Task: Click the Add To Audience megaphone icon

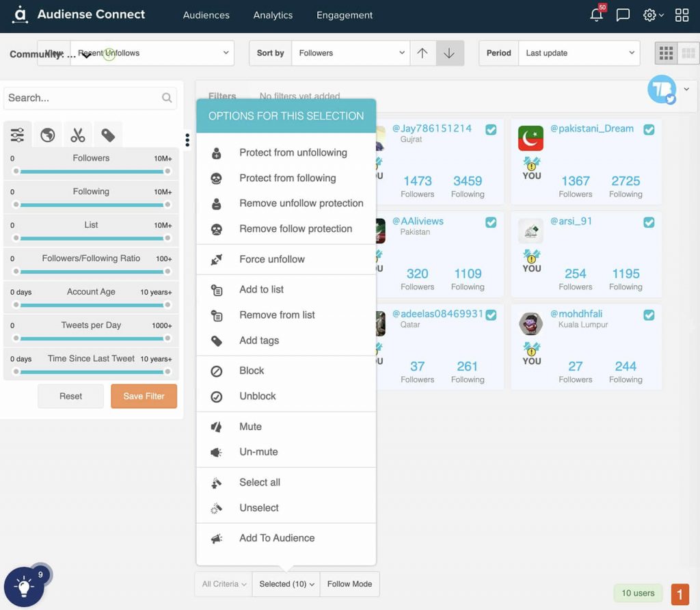Action: (x=217, y=539)
